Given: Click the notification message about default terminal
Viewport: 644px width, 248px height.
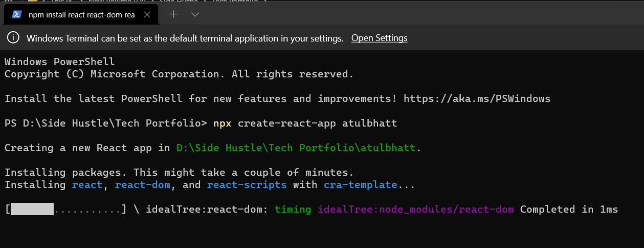Looking at the screenshot, I should (x=185, y=38).
